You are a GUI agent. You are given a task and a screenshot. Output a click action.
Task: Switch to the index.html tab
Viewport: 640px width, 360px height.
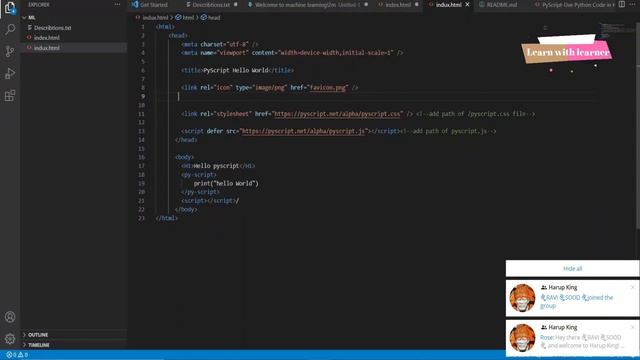(x=398, y=4)
